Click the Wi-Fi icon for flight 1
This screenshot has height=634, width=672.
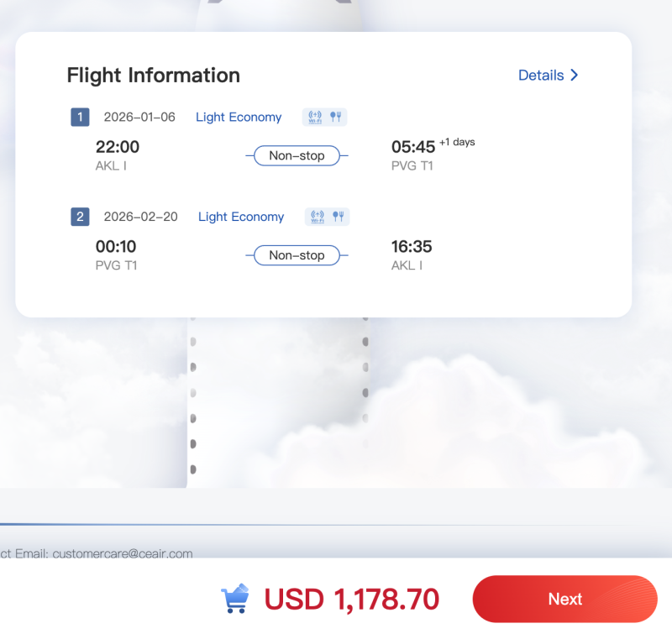pyautogui.click(x=315, y=117)
